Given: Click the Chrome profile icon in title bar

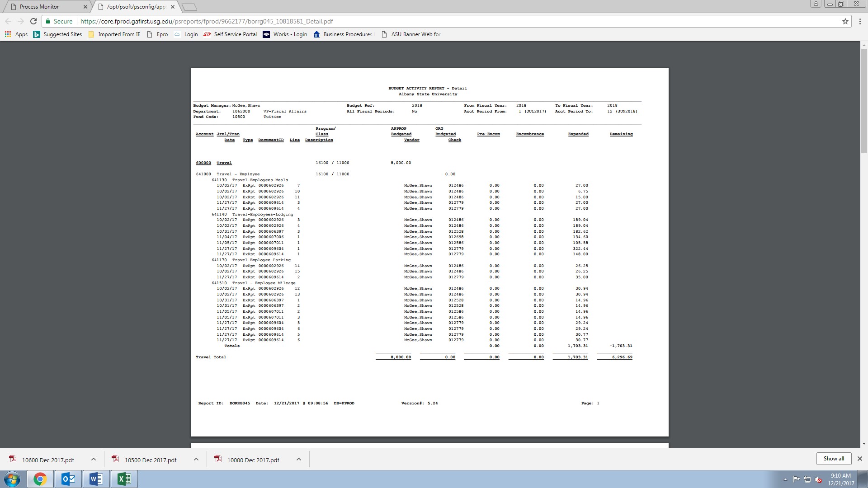Looking at the screenshot, I should click(816, 4).
